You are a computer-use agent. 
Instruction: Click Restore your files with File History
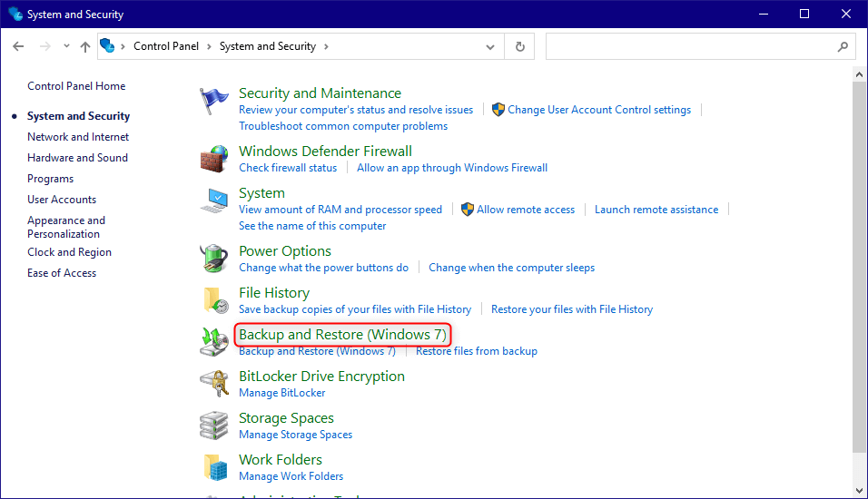572,309
